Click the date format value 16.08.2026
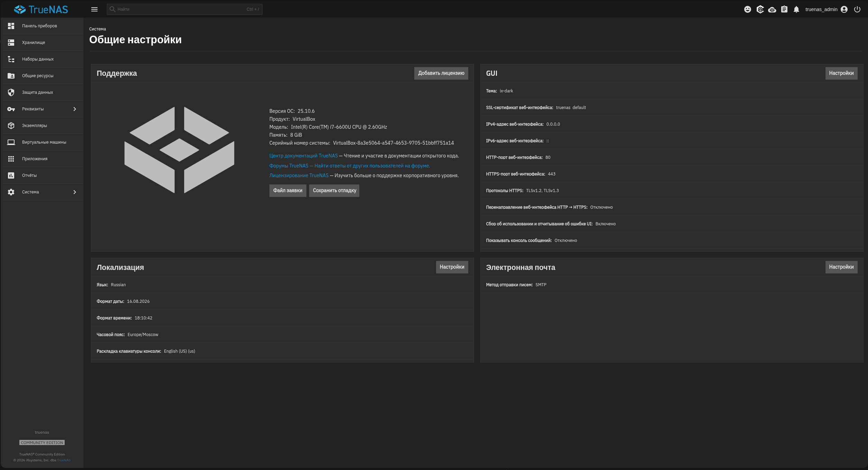This screenshot has width=868, height=470. click(138, 301)
